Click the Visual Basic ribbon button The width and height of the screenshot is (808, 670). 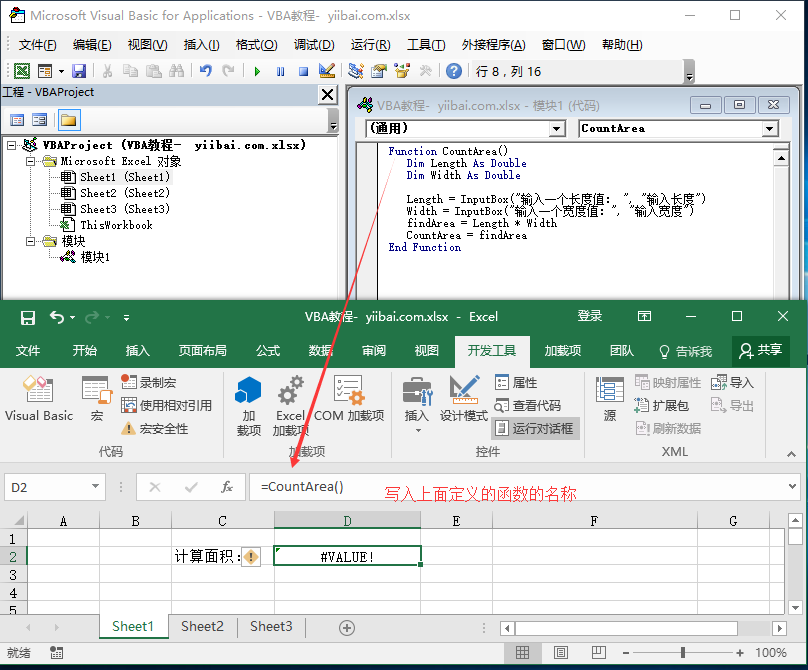pyautogui.click(x=39, y=398)
